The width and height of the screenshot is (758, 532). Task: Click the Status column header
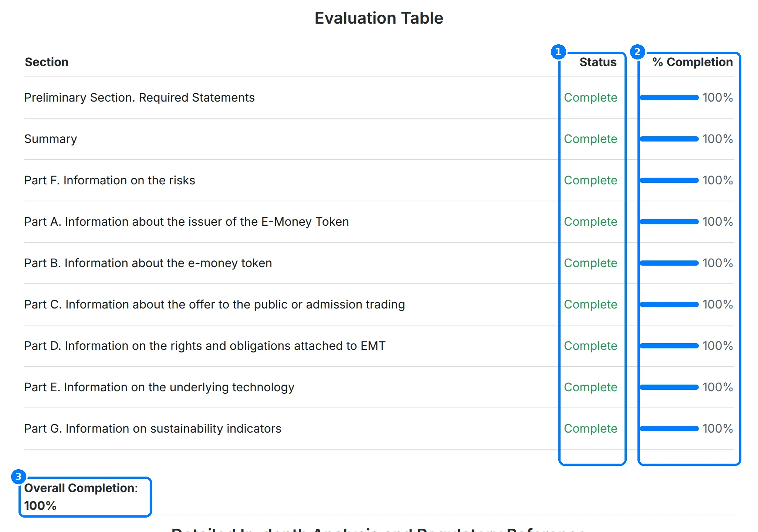click(598, 62)
